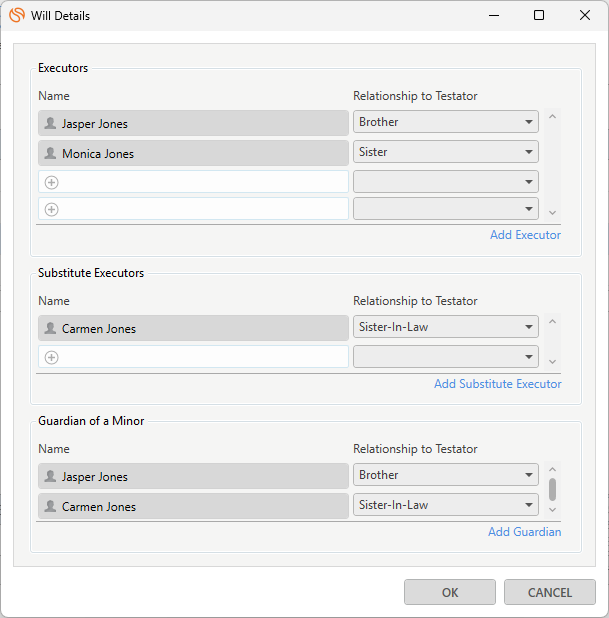Open Sister-In-Law dropdown for guardian Carmen Jones

[528, 505]
